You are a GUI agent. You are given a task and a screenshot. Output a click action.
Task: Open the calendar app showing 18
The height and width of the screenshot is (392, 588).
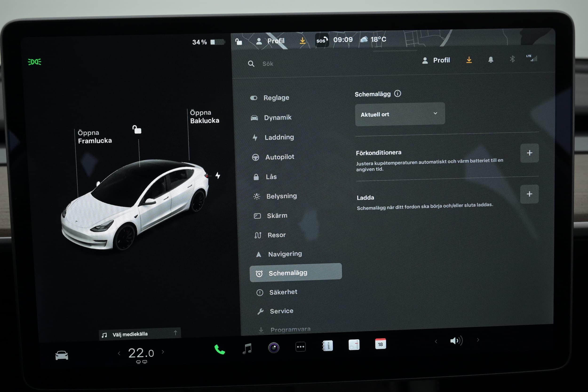coord(381,344)
